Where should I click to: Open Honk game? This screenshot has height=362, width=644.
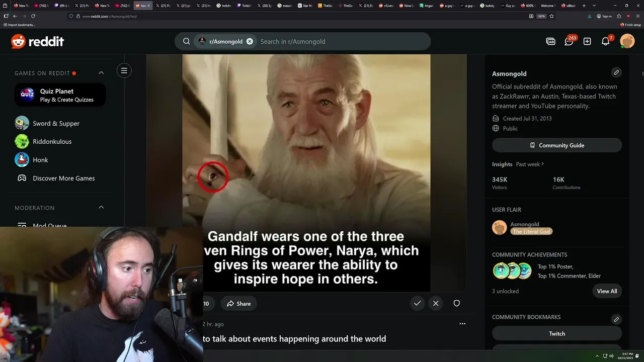40,160
